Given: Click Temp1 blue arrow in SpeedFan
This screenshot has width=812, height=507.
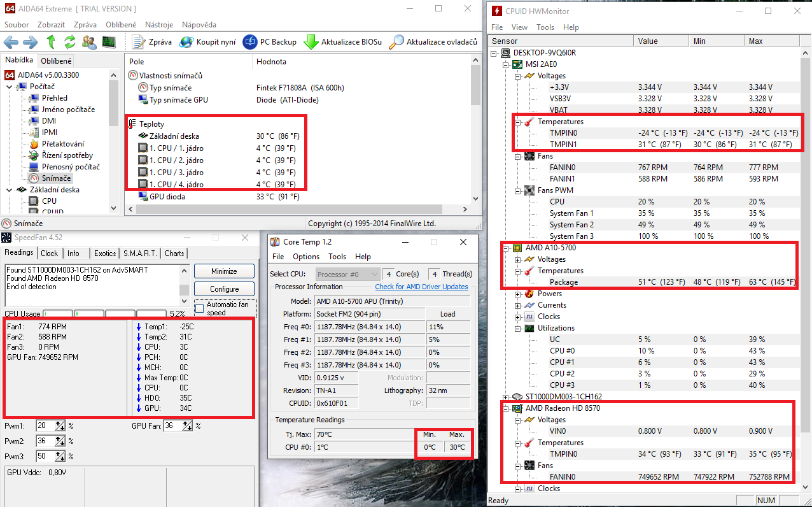Looking at the screenshot, I should 138,326.
